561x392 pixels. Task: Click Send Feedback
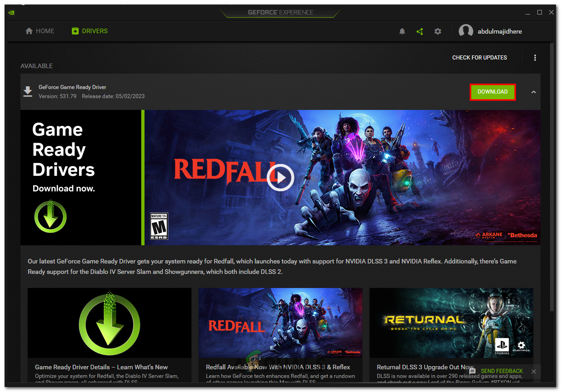pos(502,371)
